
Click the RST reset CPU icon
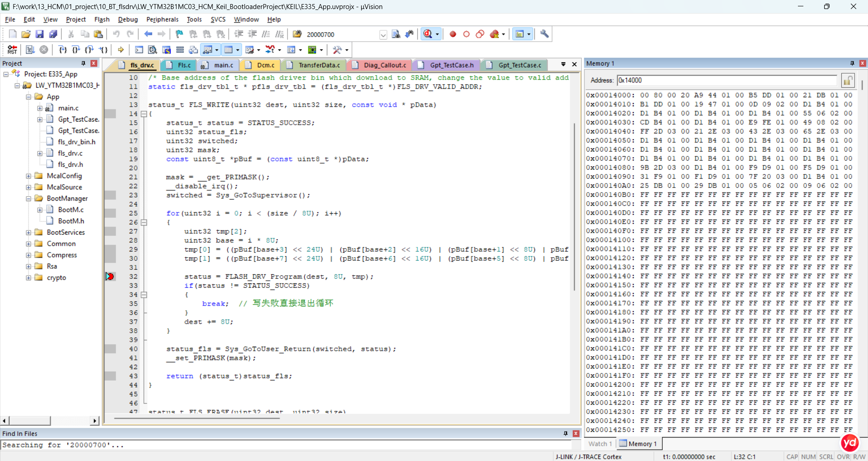coord(12,50)
